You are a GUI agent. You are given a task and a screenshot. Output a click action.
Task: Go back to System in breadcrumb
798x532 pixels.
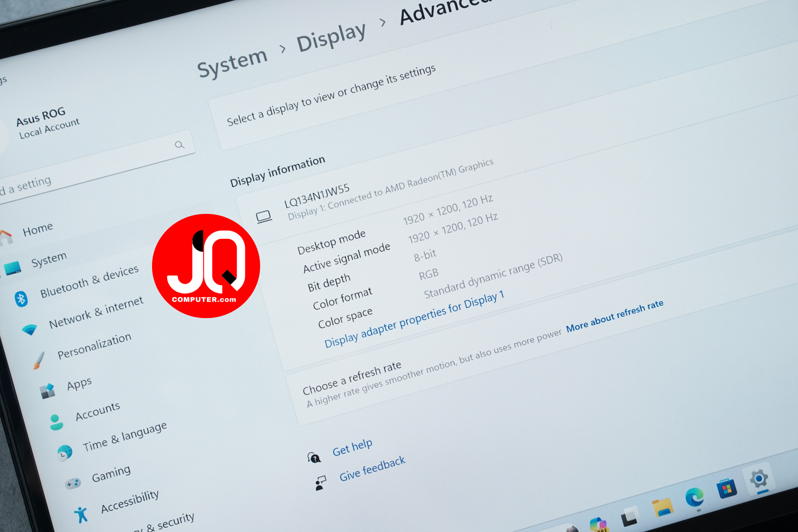(x=232, y=63)
